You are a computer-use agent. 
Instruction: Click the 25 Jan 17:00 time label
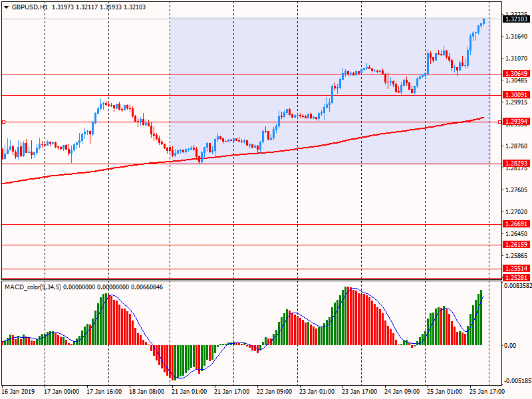click(x=487, y=391)
